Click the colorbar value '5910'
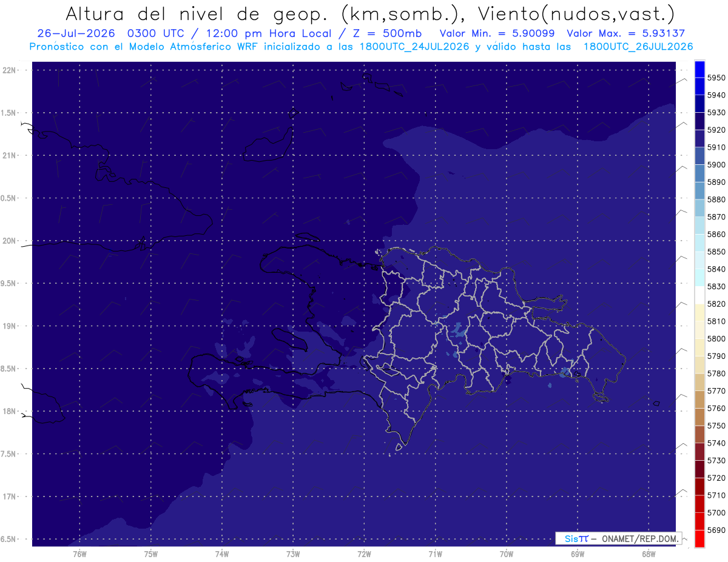The image size is (728, 562). click(716, 147)
